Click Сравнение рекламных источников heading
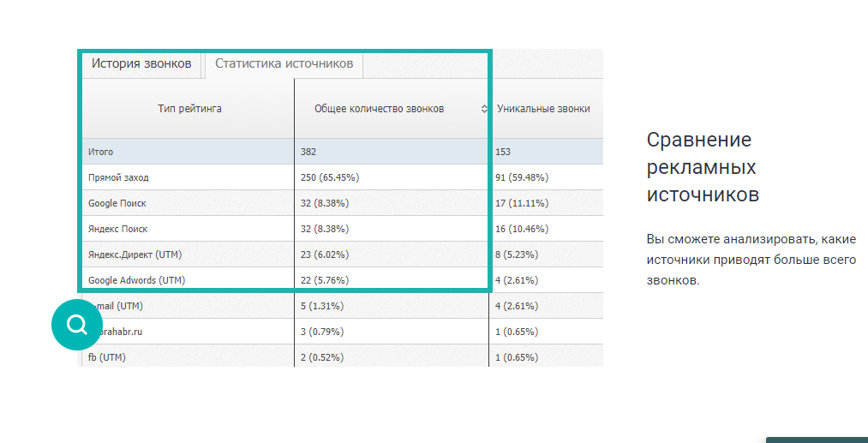868x443 pixels. pyautogui.click(x=703, y=167)
